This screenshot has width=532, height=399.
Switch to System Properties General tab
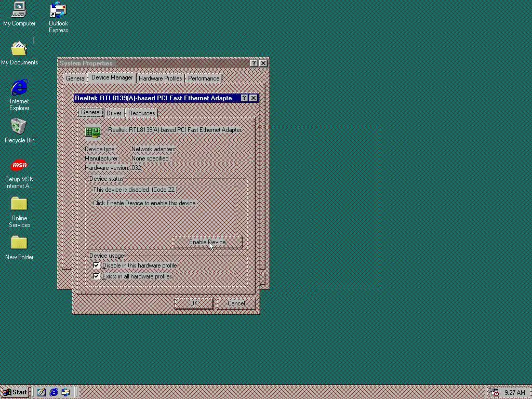point(76,78)
